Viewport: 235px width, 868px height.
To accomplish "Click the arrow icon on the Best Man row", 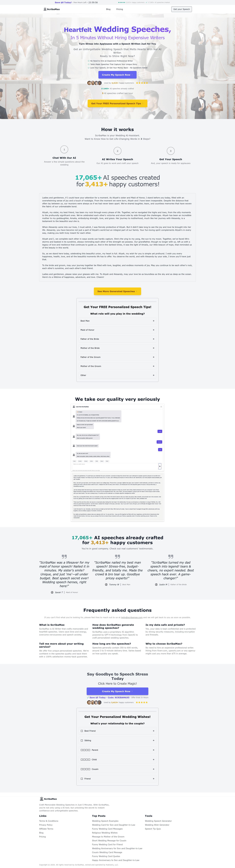I will pos(153,321).
